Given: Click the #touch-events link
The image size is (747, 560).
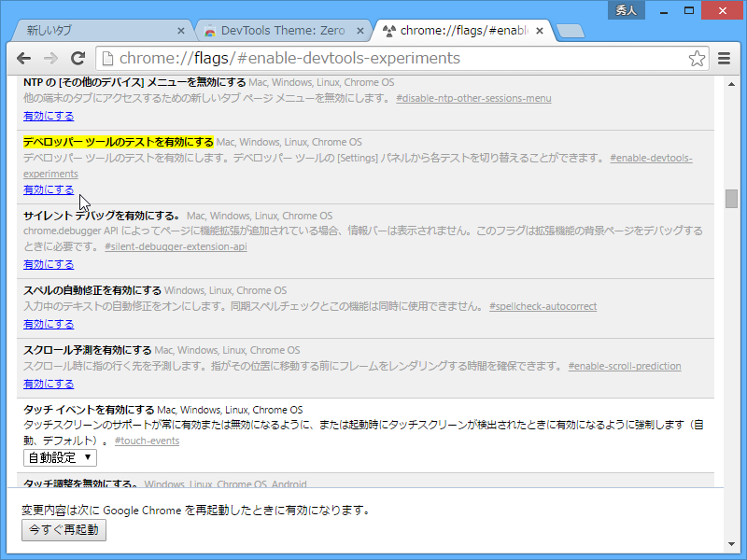Looking at the screenshot, I should point(147,441).
